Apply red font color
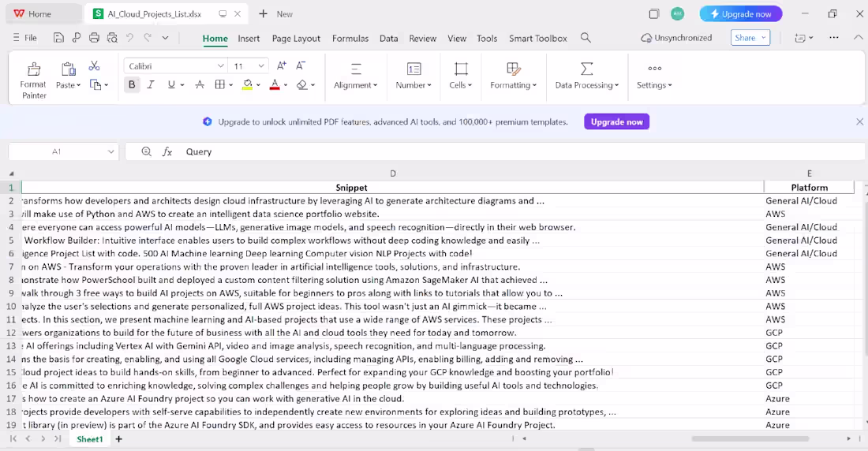The width and height of the screenshot is (868, 451). (x=275, y=84)
